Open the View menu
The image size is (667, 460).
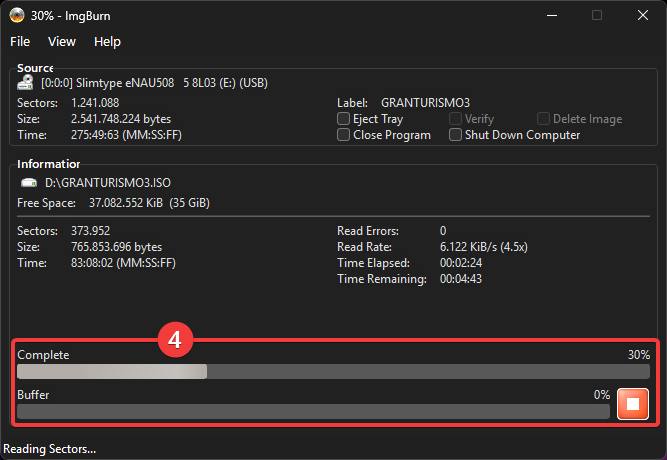[x=62, y=42]
